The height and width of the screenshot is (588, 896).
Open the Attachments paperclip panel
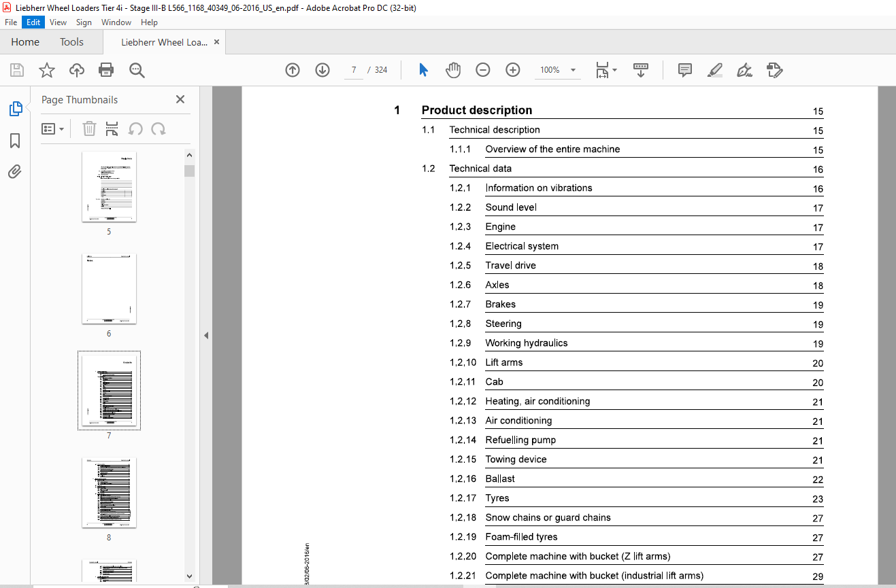pyautogui.click(x=15, y=172)
